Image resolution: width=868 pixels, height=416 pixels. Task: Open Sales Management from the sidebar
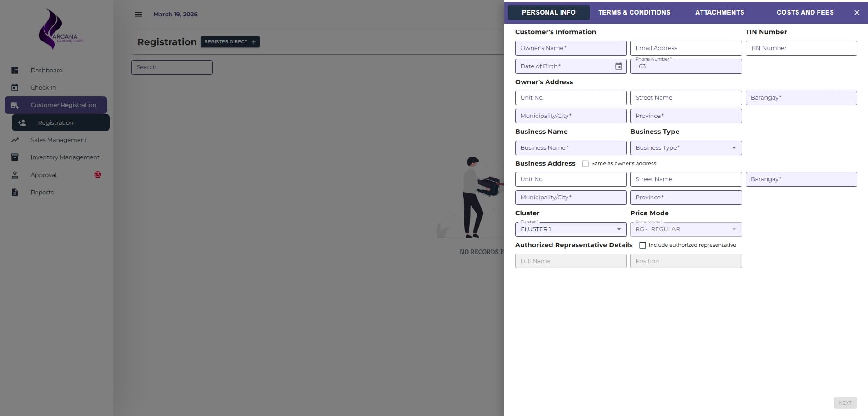pyautogui.click(x=58, y=140)
